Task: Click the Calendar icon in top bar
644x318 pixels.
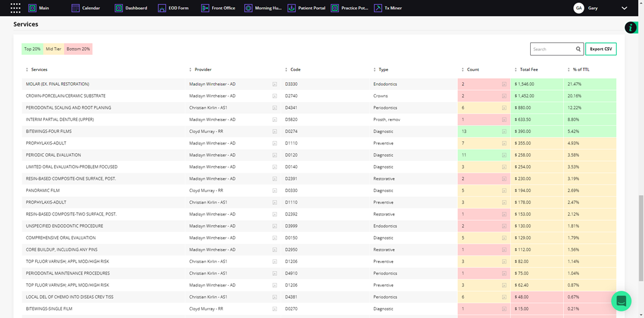Action: tap(75, 8)
